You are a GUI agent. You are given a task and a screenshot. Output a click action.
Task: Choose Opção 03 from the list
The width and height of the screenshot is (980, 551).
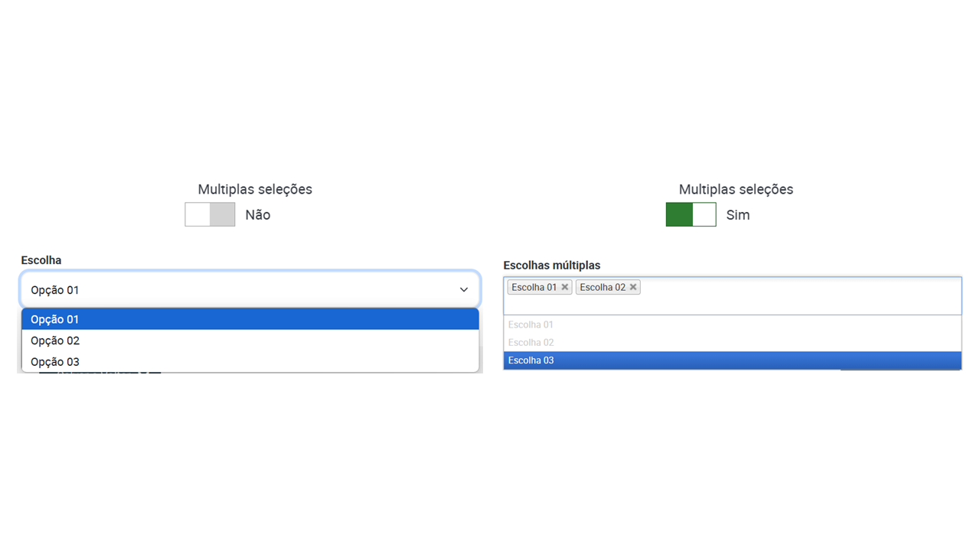click(x=250, y=362)
